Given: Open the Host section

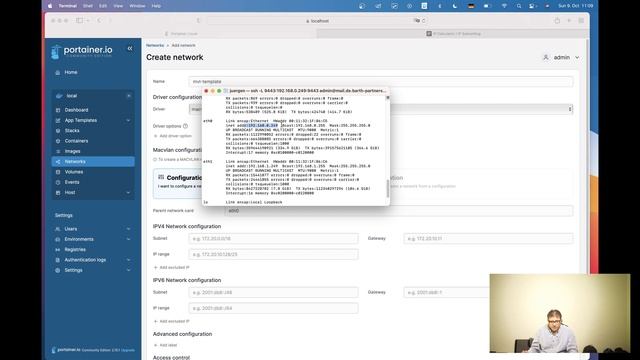Looking at the screenshot, I should tap(70, 193).
